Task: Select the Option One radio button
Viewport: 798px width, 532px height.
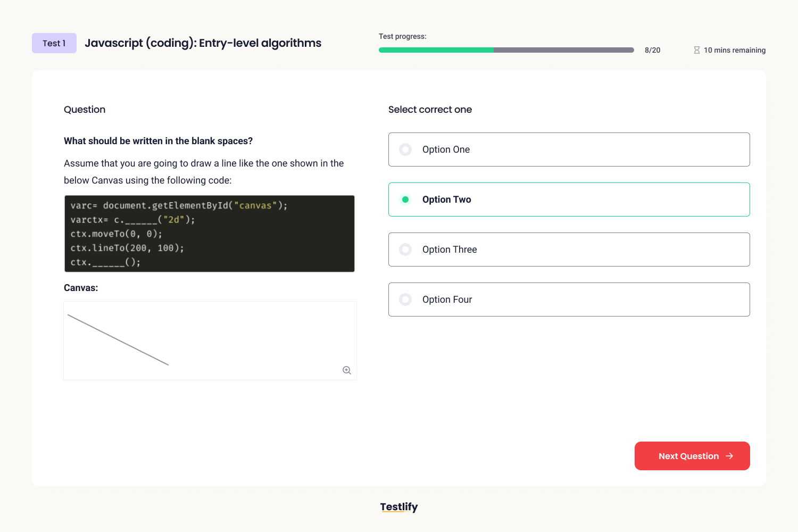Action: [405, 149]
